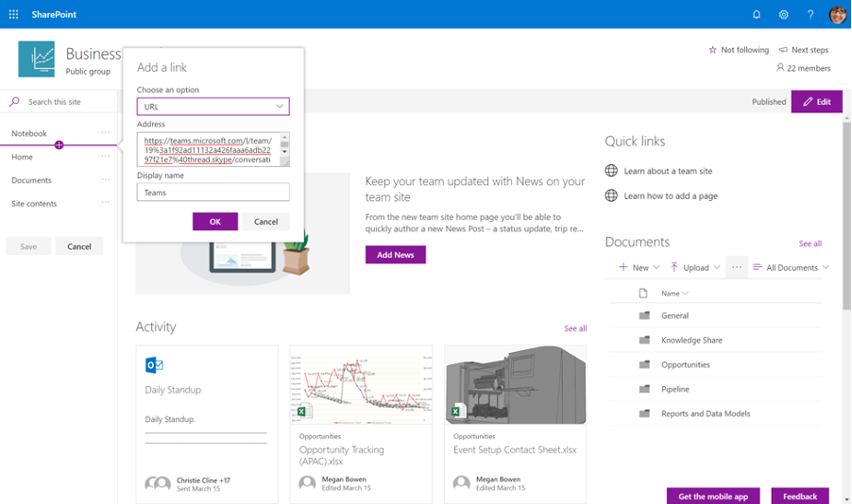852x504 pixels.
Task: Click the Knowledge Share folder icon
Action: [x=644, y=340]
